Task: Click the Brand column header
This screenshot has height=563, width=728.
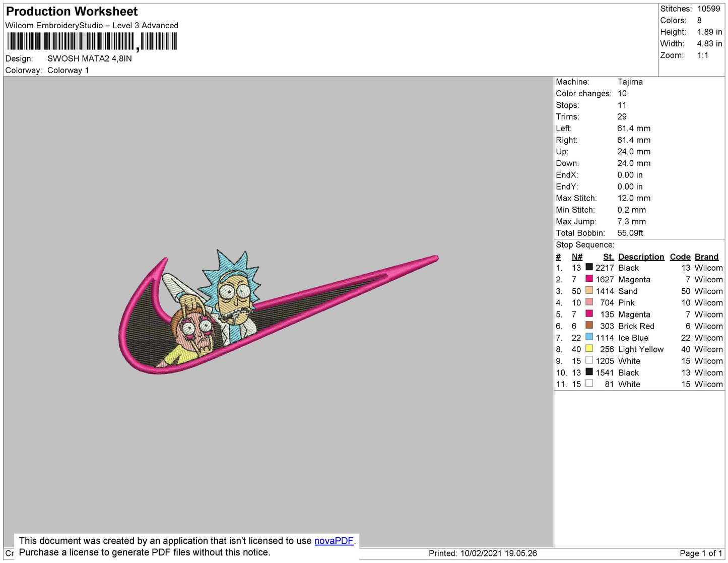Action: [706, 257]
